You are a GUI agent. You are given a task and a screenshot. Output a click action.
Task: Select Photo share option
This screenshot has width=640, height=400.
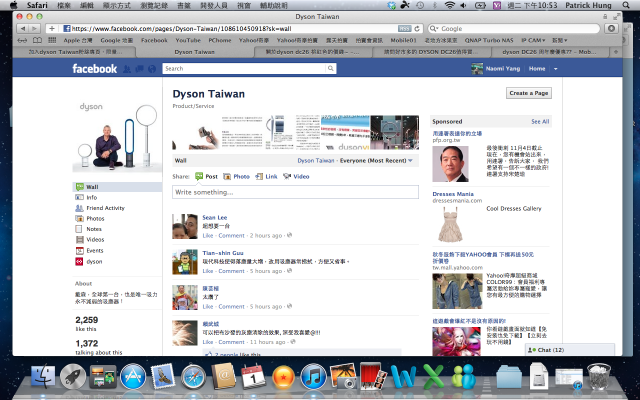coord(236,176)
